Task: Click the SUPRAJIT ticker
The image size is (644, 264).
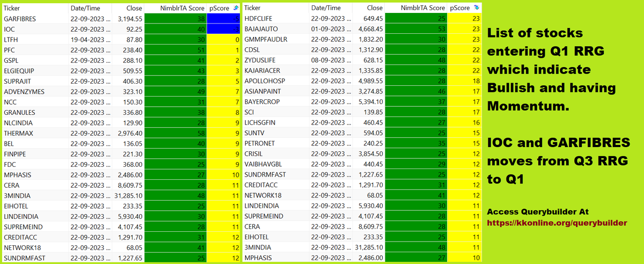Action: pos(17,81)
